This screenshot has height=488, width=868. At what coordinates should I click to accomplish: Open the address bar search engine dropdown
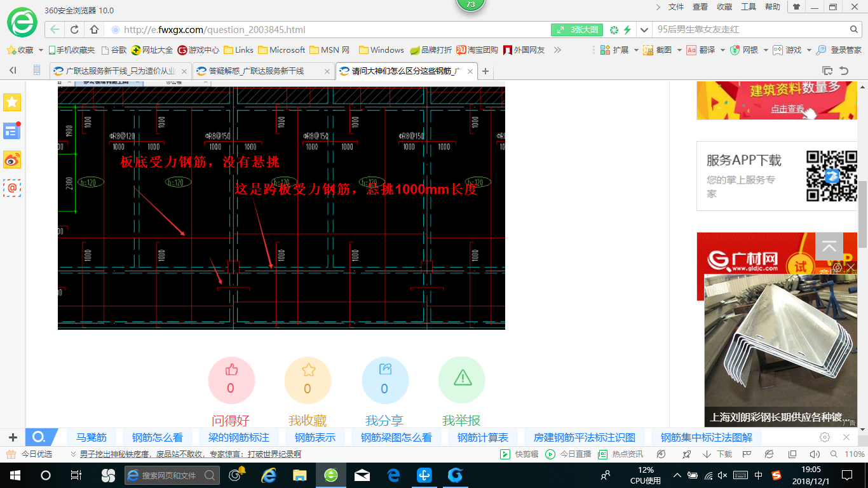[x=644, y=30]
